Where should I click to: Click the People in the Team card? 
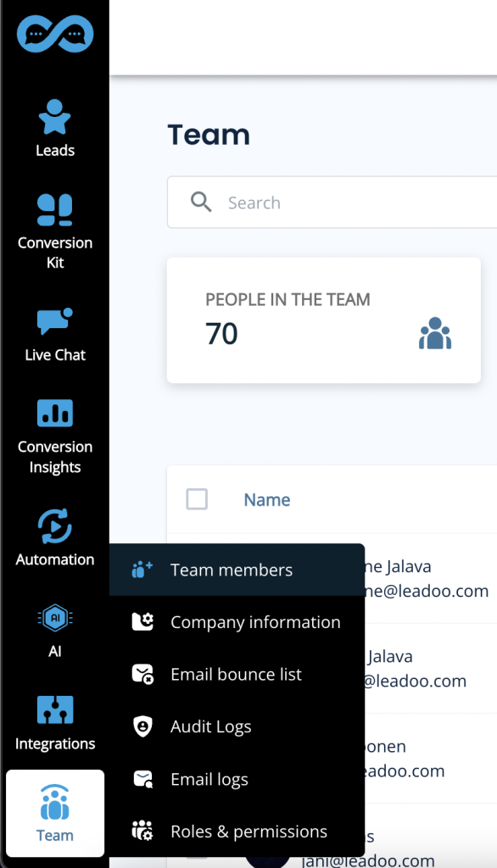pos(324,320)
